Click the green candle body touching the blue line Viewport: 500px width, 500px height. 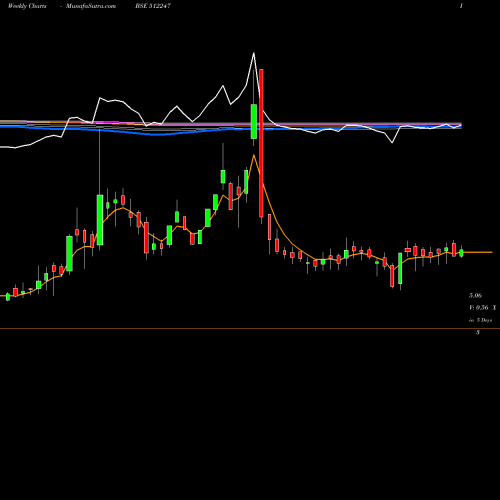254,121
